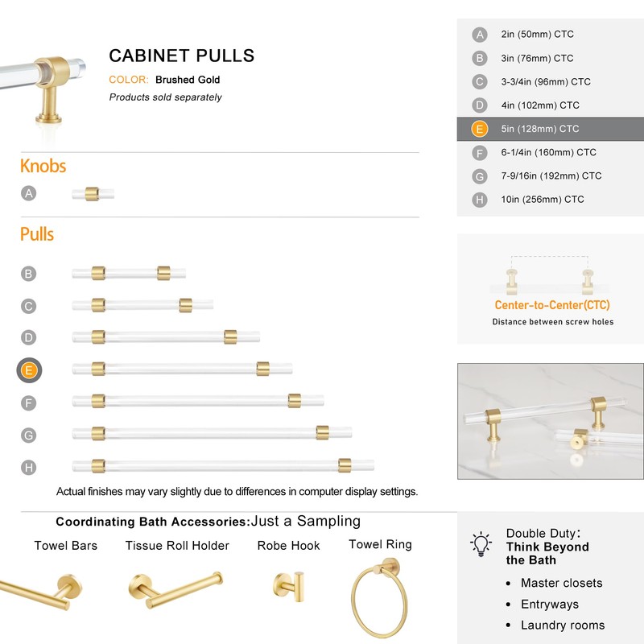
Task: Choose 2in (50mm) CTC size option
Action: pyautogui.click(x=537, y=35)
